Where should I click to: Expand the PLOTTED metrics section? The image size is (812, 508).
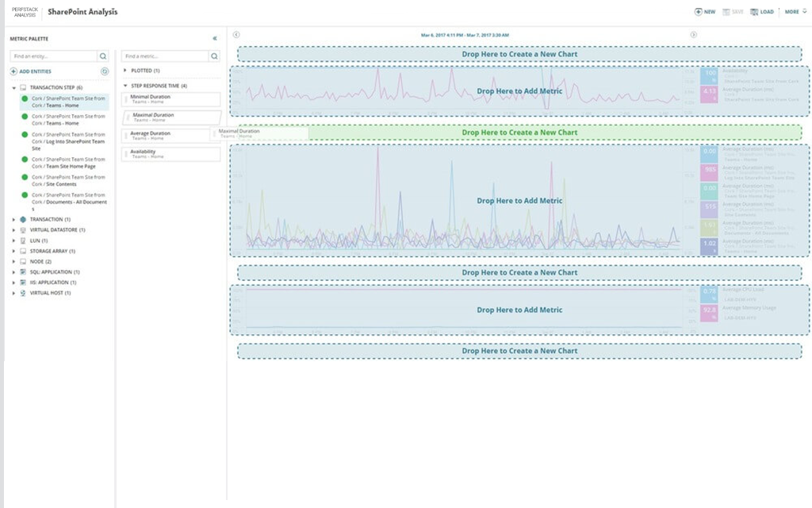[124, 70]
